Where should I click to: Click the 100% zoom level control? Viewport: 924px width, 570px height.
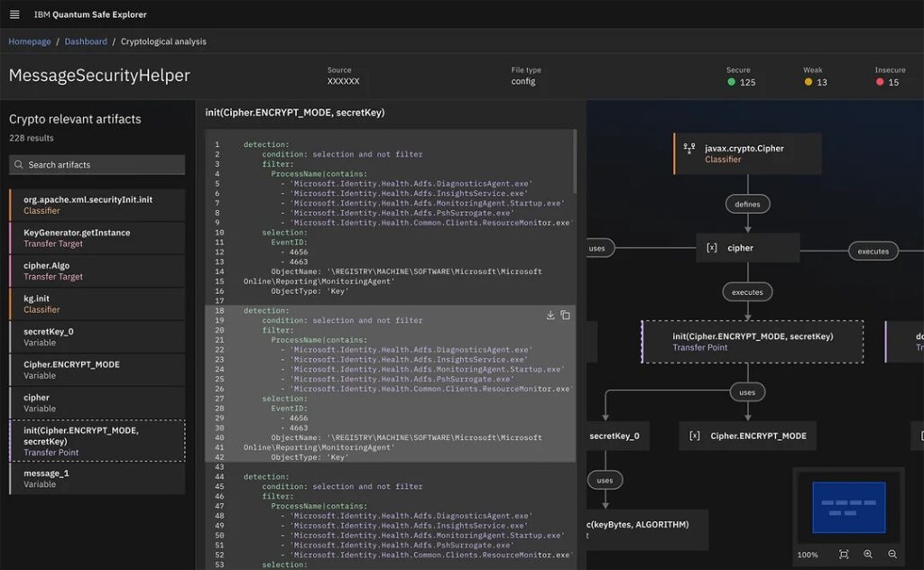pos(808,555)
